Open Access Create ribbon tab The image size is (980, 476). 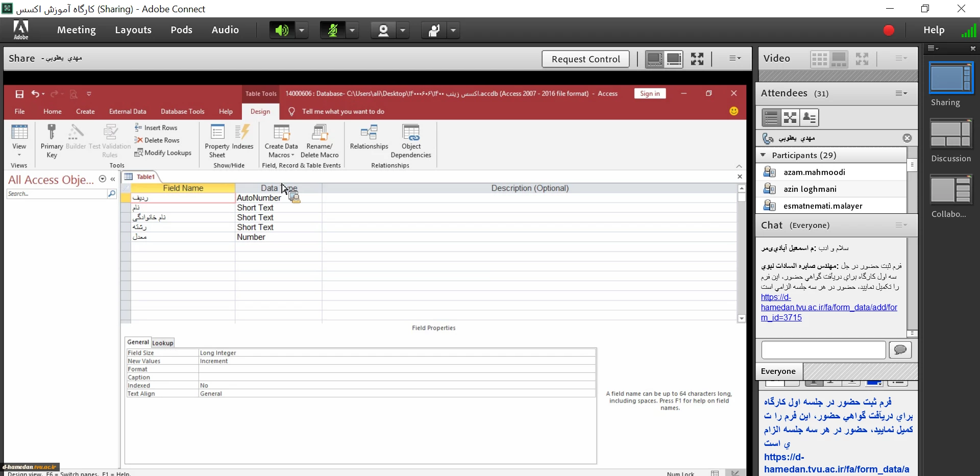85,111
